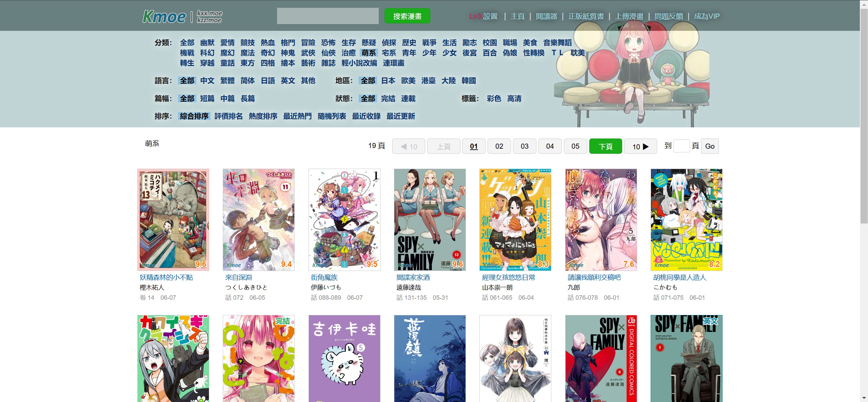Click the Kmoe site logo
The height and width of the screenshot is (402, 868).
tap(164, 16)
